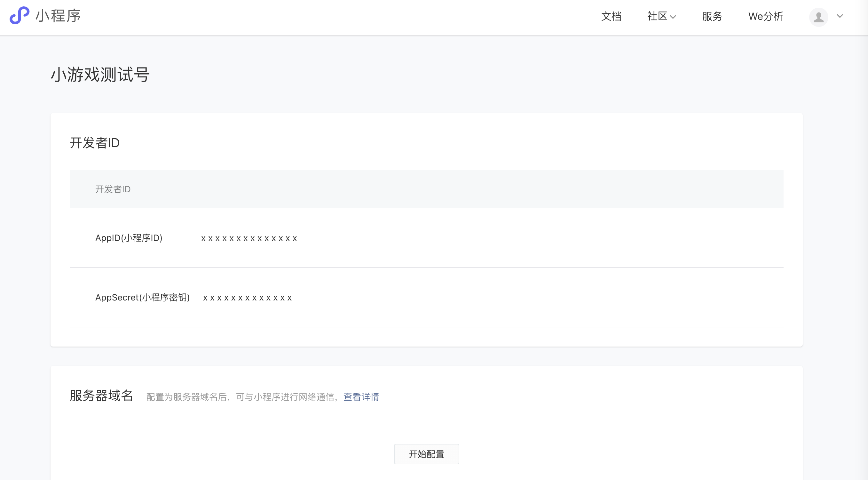The height and width of the screenshot is (480, 868).
Task: Go to the 服务 page
Action: pos(712,16)
